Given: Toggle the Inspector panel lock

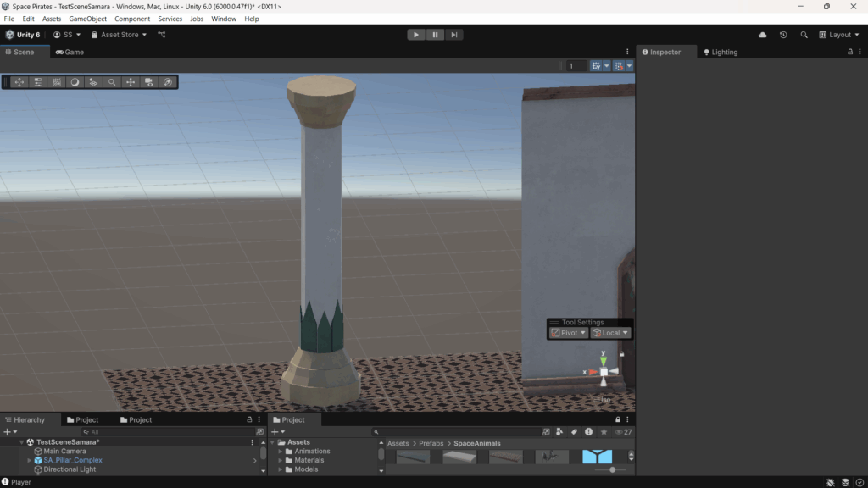Looking at the screenshot, I should click(x=849, y=52).
